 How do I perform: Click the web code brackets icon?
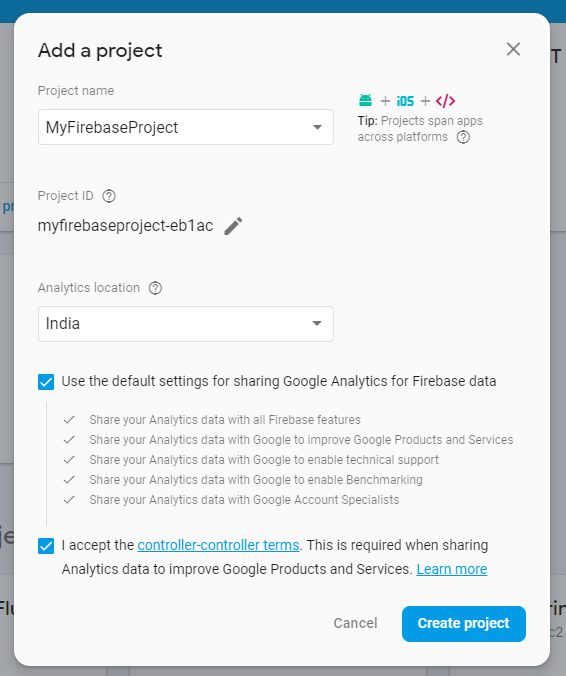coord(445,101)
